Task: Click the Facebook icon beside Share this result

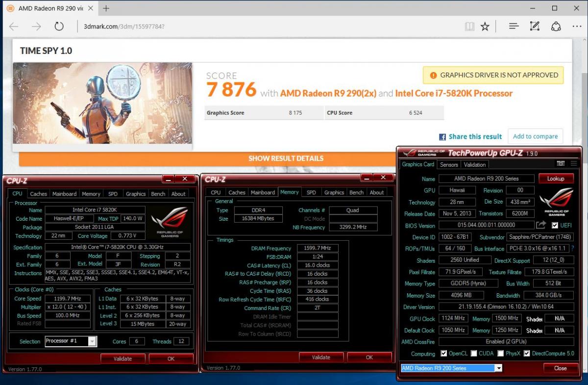Action: click(442, 137)
